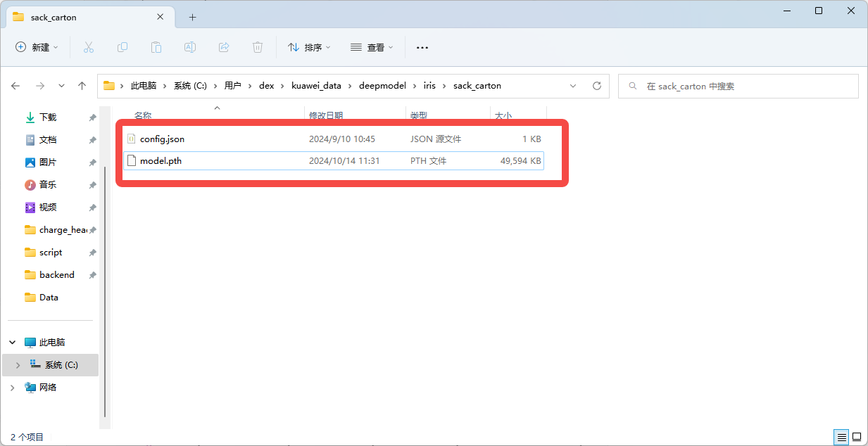Screen dimensions: 868x446
Task: Click the Share icon in toolbar
Action: (x=224, y=47)
